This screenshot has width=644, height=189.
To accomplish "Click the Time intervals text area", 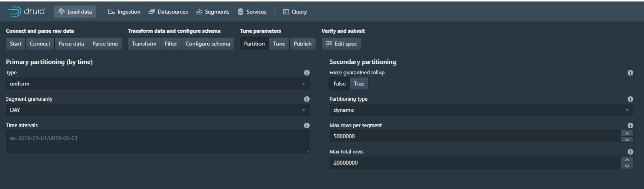I will point(157,141).
